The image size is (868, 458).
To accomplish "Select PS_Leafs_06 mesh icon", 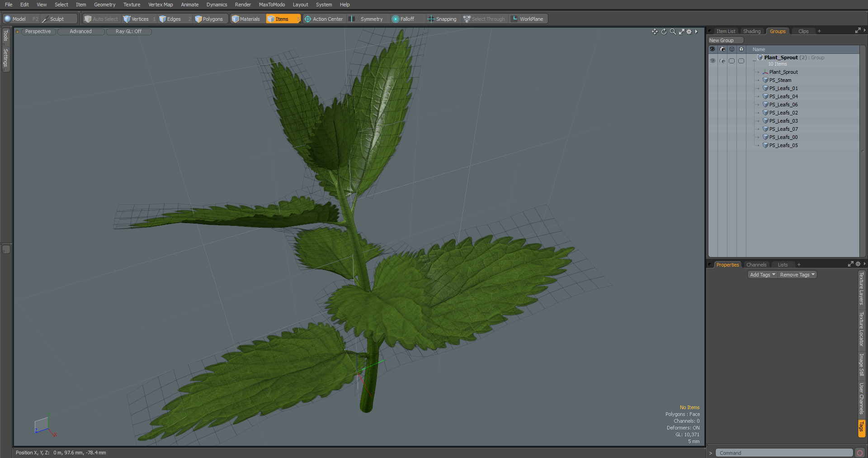I will tap(765, 105).
